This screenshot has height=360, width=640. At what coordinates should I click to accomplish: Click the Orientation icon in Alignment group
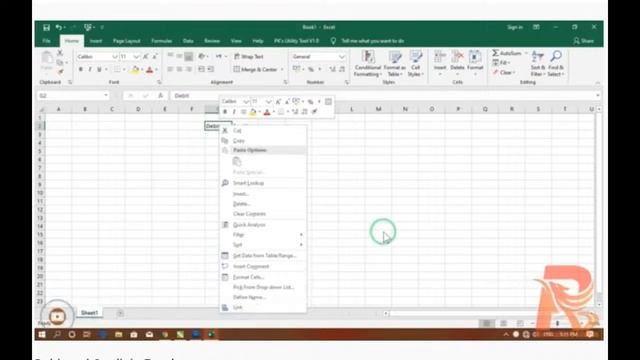tap(202, 56)
